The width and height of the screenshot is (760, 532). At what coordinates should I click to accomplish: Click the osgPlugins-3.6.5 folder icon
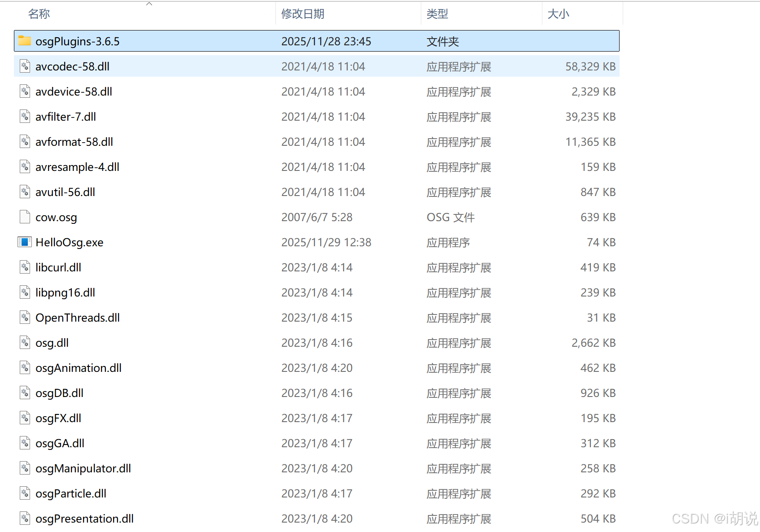coord(25,41)
